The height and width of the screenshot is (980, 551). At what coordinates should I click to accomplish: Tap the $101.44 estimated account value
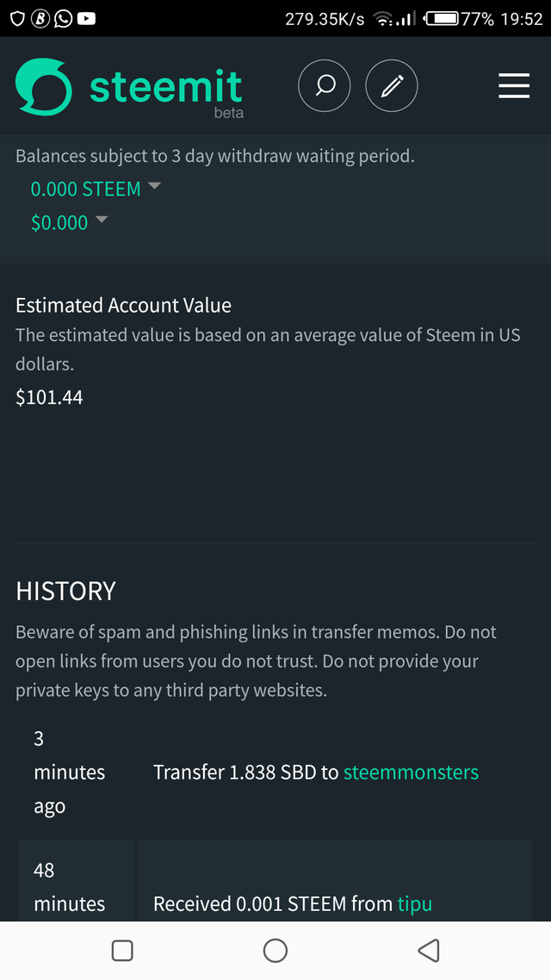coord(49,397)
